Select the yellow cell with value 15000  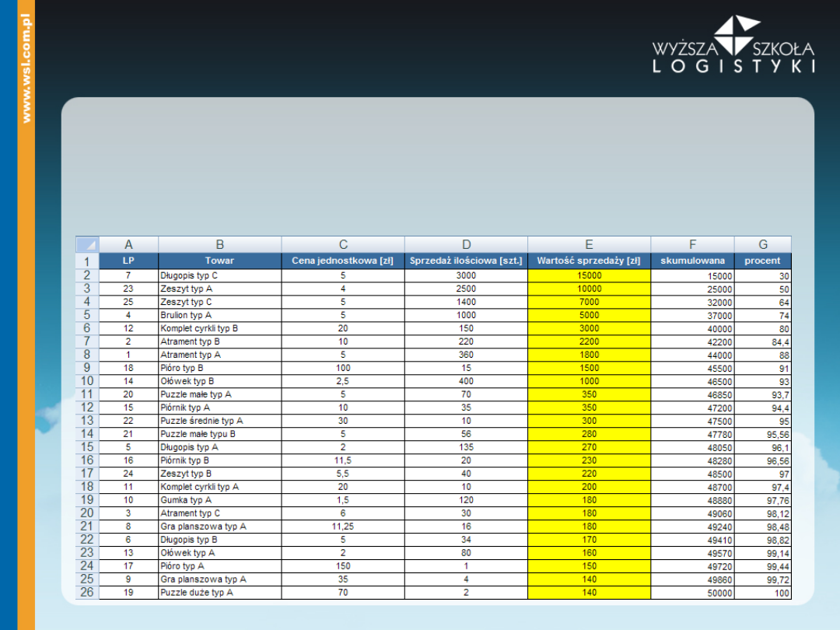[x=589, y=275]
